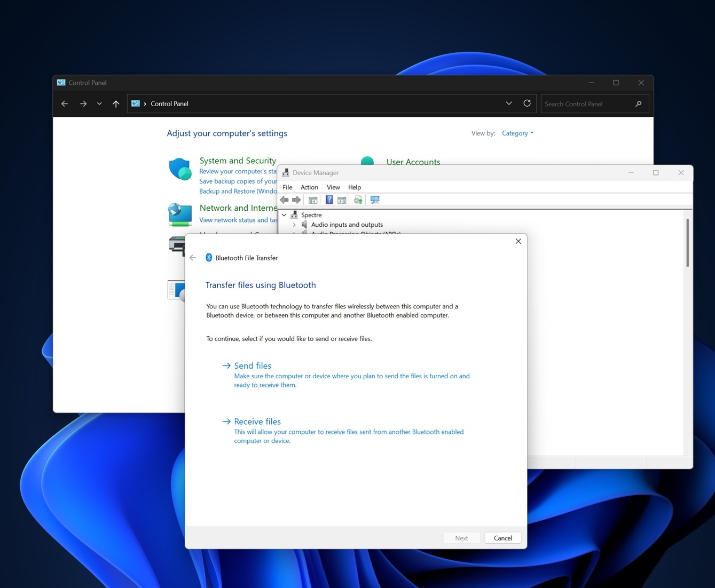Click the Search Control Panel input field

pos(587,104)
